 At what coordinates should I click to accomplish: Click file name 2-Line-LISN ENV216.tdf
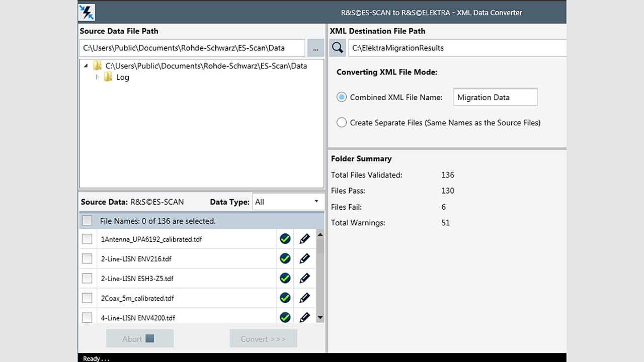coord(136,259)
